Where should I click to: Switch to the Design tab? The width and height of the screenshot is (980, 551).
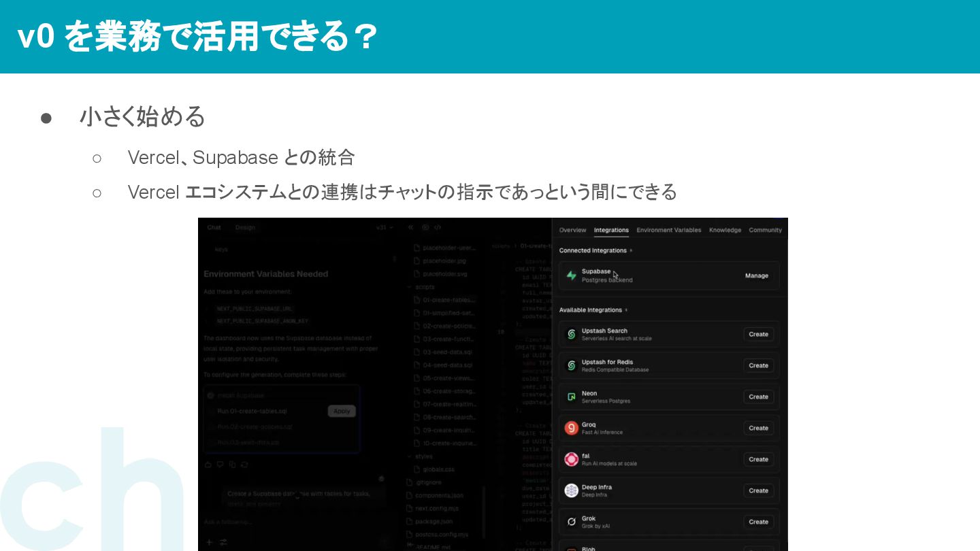[x=245, y=228]
